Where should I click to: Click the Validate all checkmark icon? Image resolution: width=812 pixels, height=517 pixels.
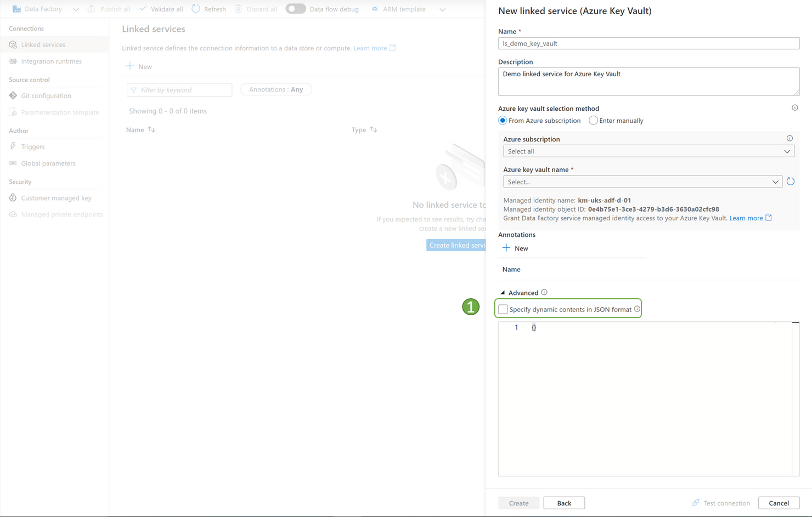[x=143, y=9]
